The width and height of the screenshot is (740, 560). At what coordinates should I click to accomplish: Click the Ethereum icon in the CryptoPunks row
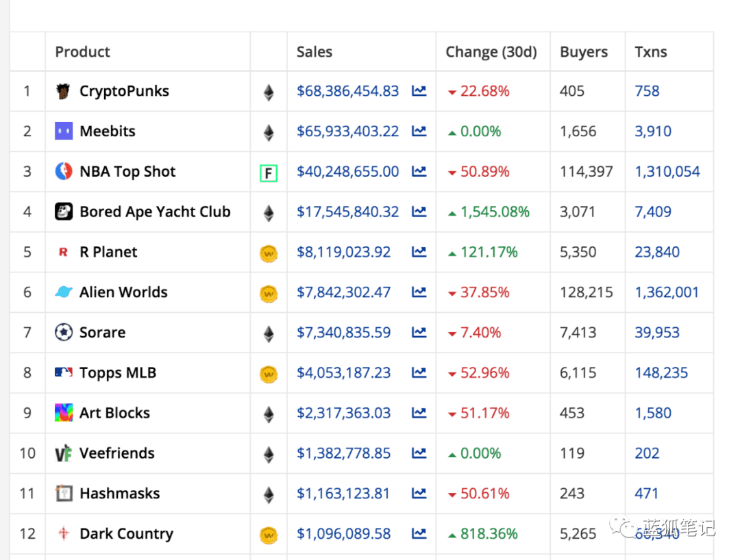(269, 92)
